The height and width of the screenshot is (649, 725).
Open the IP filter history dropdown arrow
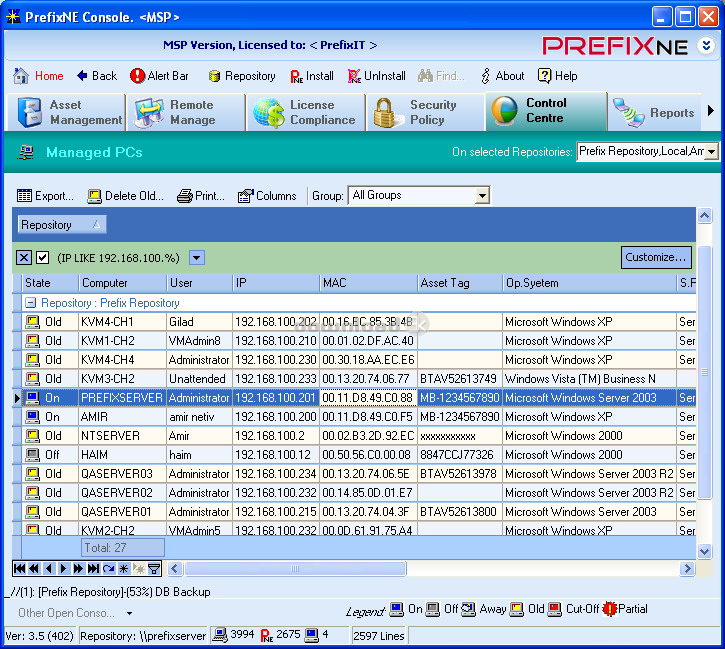tap(197, 258)
